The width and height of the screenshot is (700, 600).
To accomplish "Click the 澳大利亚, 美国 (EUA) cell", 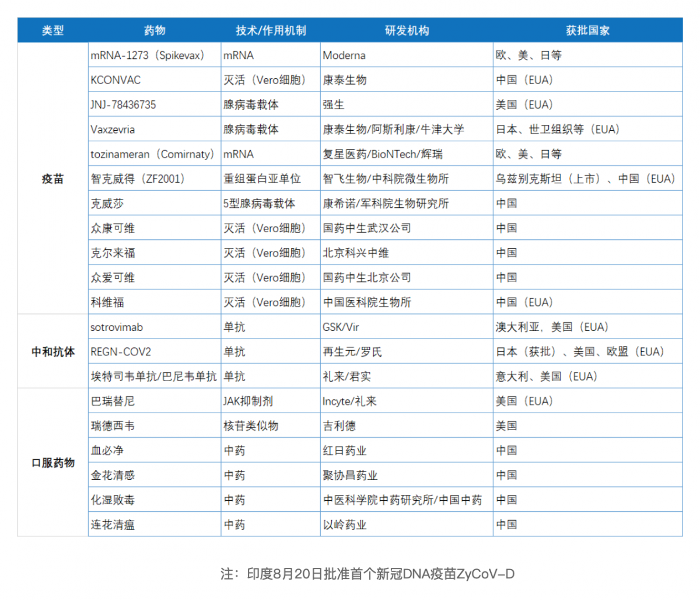I will point(588,327).
